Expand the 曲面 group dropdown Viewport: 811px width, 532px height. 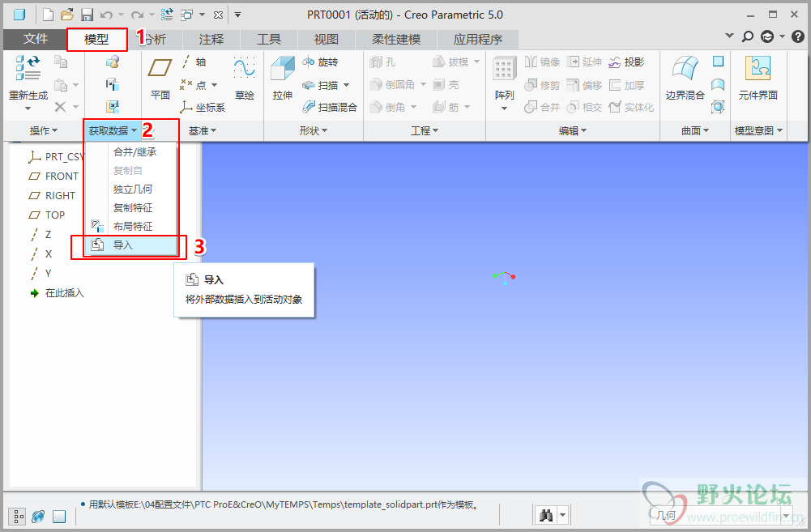694,131
